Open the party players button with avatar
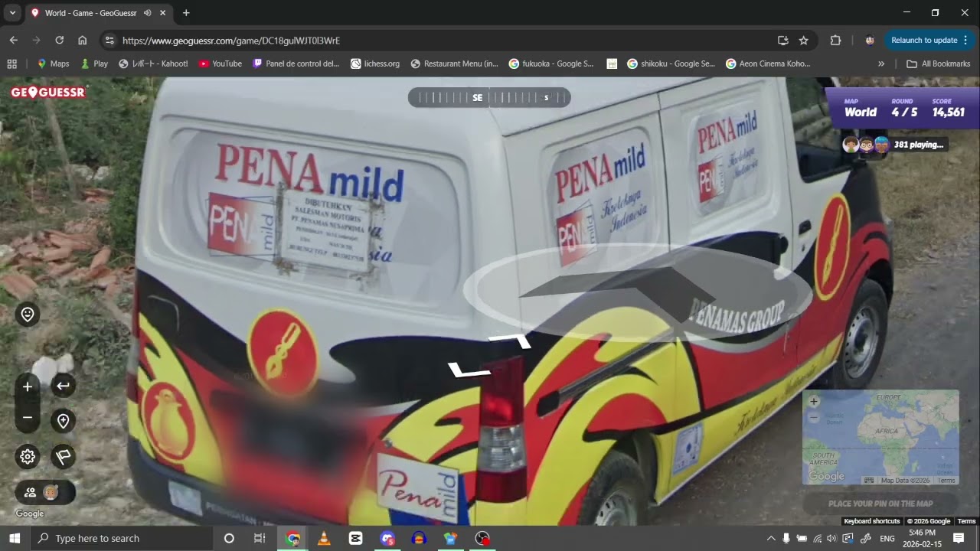This screenshot has width=980, height=551. (44, 493)
